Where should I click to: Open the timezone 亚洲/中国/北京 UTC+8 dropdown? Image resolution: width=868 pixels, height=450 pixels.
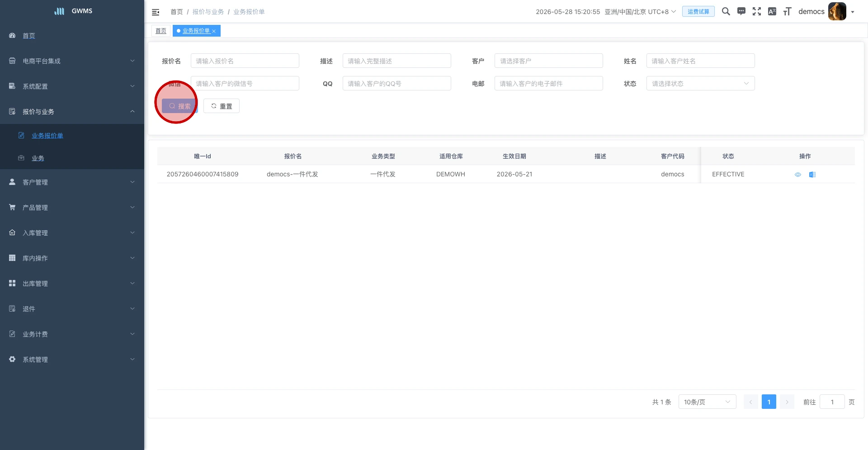[x=640, y=12]
